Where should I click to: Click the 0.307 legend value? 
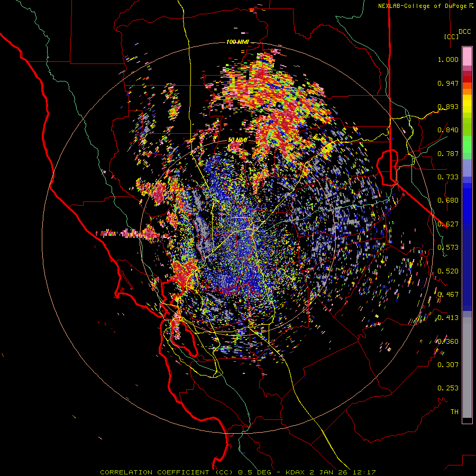tap(448, 365)
